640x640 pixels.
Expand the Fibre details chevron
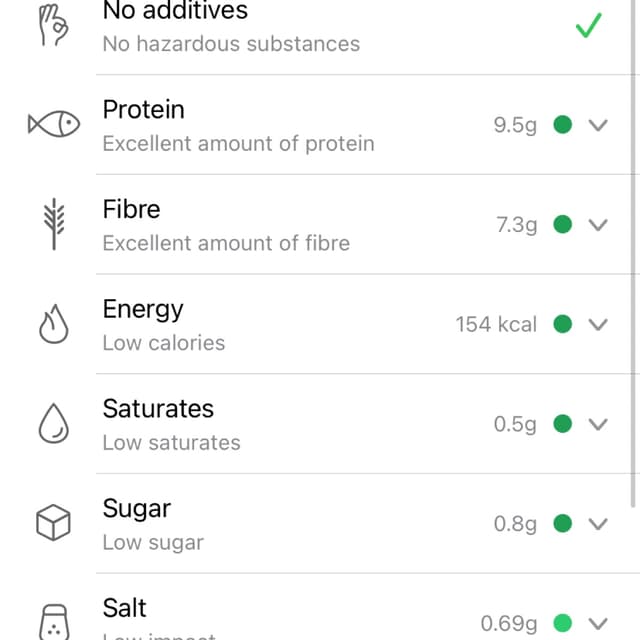point(598,224)
